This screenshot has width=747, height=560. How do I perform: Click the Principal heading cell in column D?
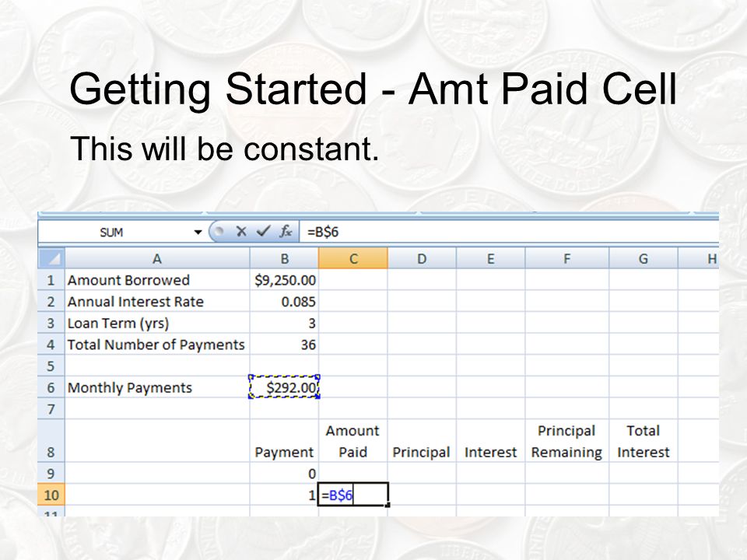point(422,441)
